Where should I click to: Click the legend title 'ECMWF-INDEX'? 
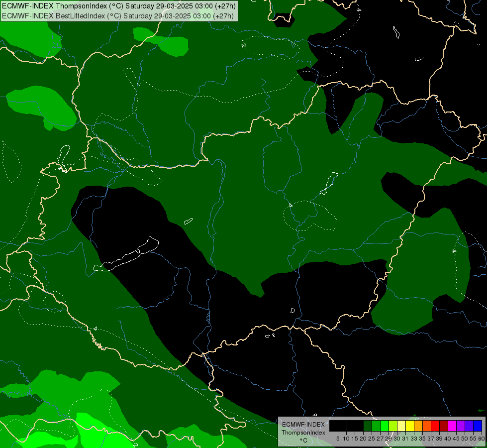point(303,425)
